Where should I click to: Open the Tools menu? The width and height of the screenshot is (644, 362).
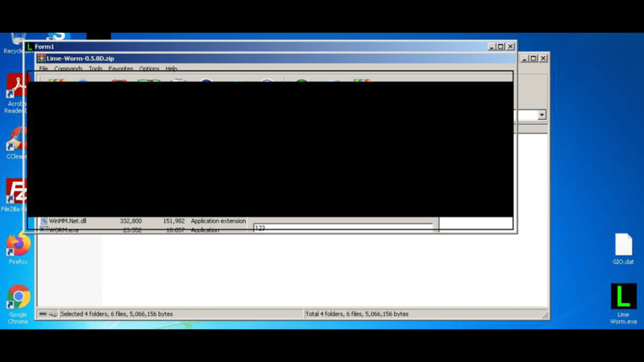[x=96, y=69]
